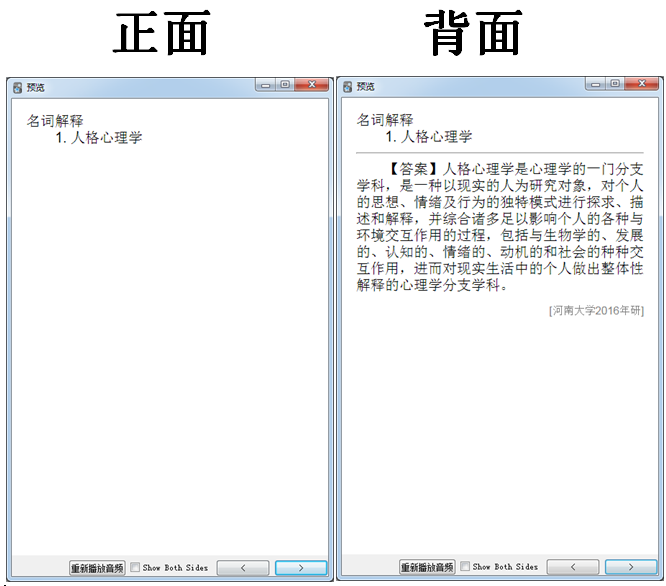The image size is (666, 586).
Task: Close the right preview window
Action: 642,84
